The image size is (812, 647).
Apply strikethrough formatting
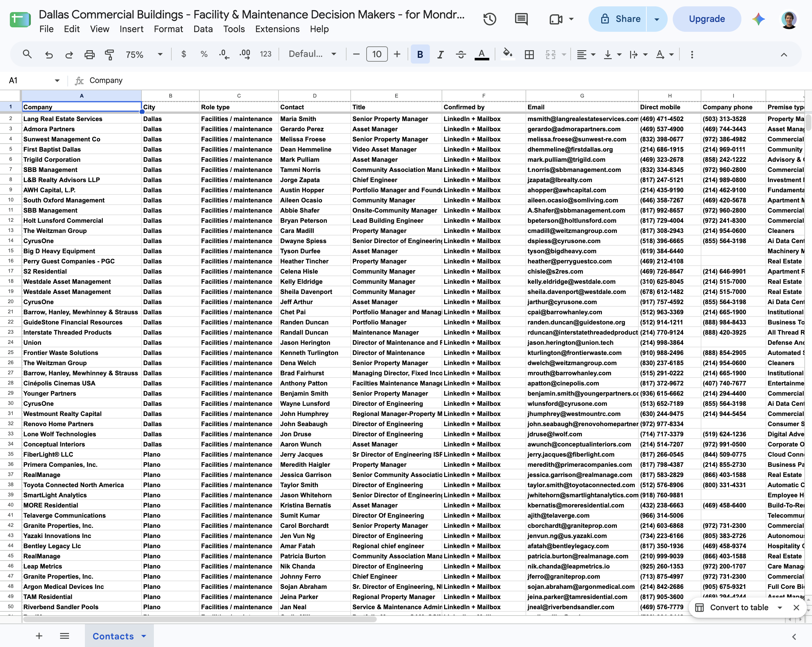[461, 55]
